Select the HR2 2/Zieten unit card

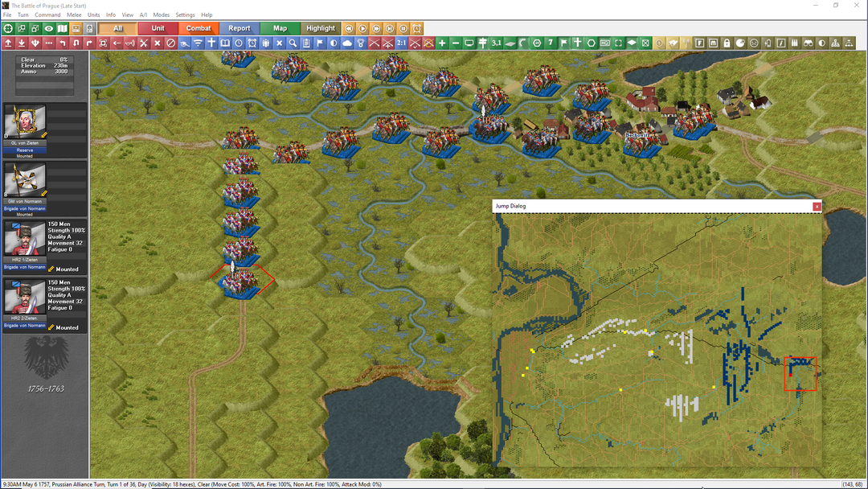tap(45, 304)
